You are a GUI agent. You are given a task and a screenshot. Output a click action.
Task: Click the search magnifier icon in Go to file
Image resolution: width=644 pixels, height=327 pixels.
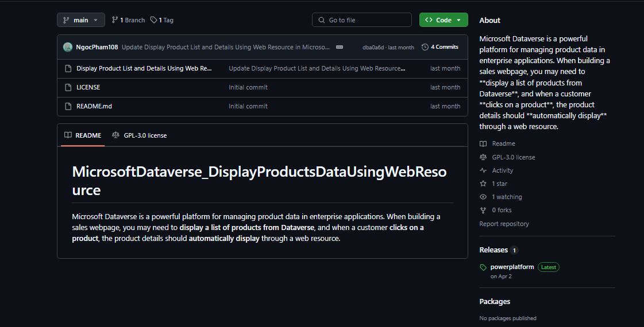coord(322,20)
